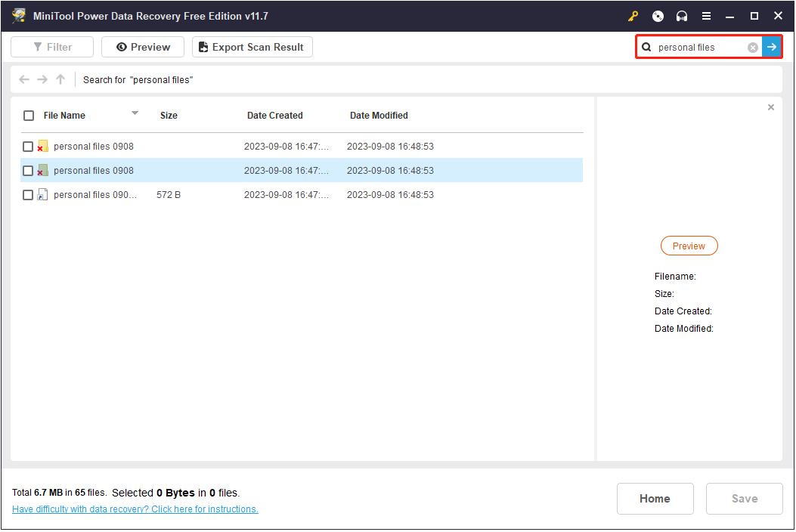
Task: Tick the 572 B shortcut file checkbox
Action: coord(28,195)
